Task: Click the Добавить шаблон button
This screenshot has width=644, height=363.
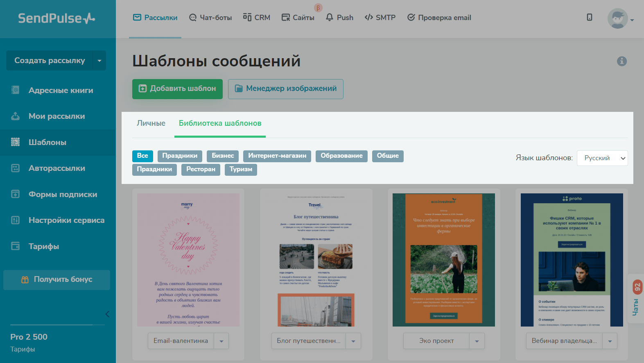Action: 177,89
